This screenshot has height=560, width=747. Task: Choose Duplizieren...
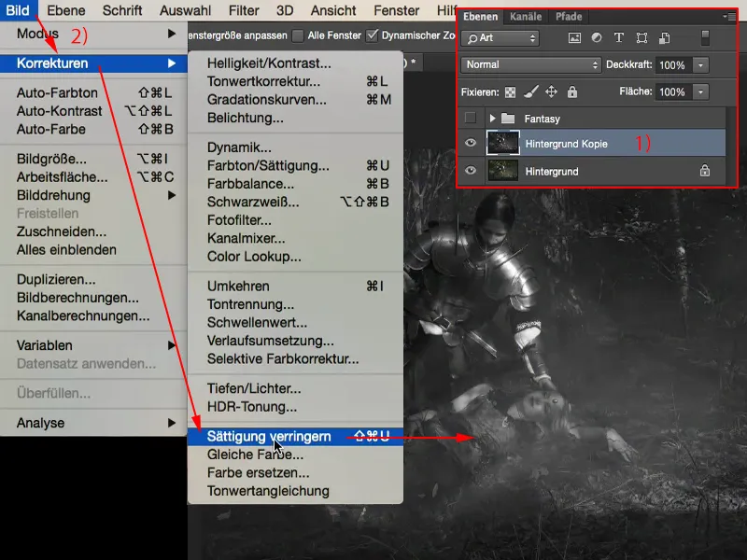93,279
